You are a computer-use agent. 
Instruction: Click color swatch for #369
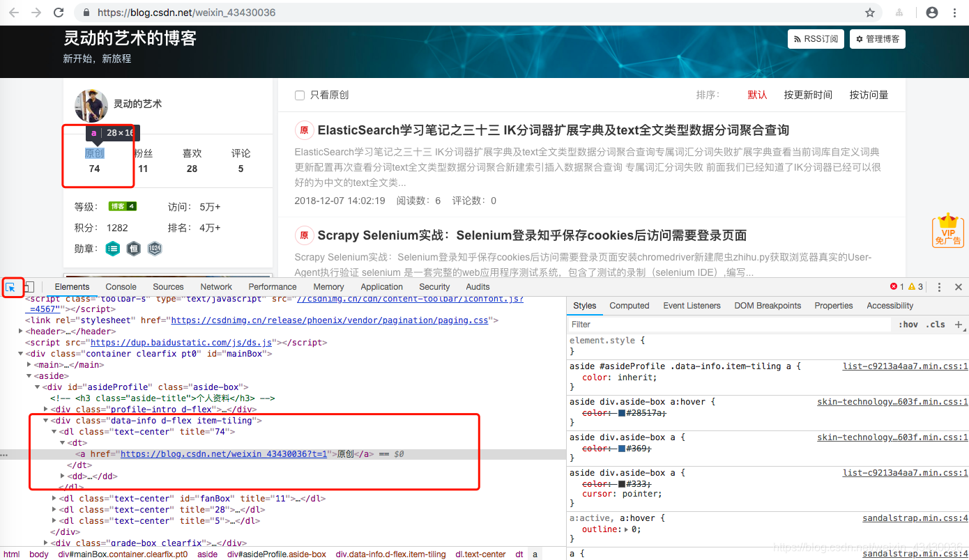[623, 449]
